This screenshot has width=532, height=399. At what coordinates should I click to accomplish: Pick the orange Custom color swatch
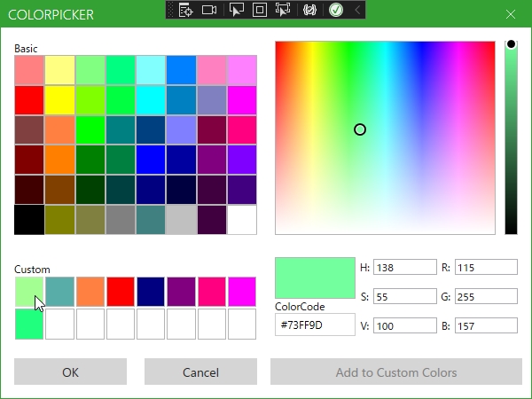90,292
